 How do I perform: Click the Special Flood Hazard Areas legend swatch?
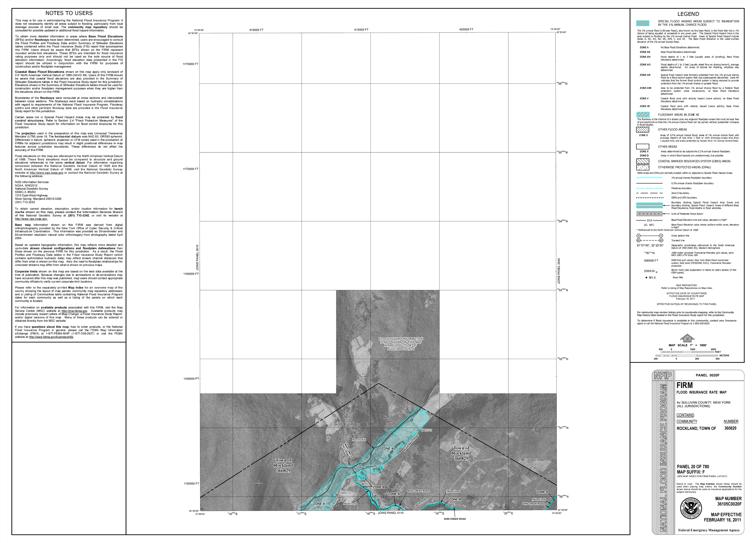pyautogui.click(x=643, y=23)
